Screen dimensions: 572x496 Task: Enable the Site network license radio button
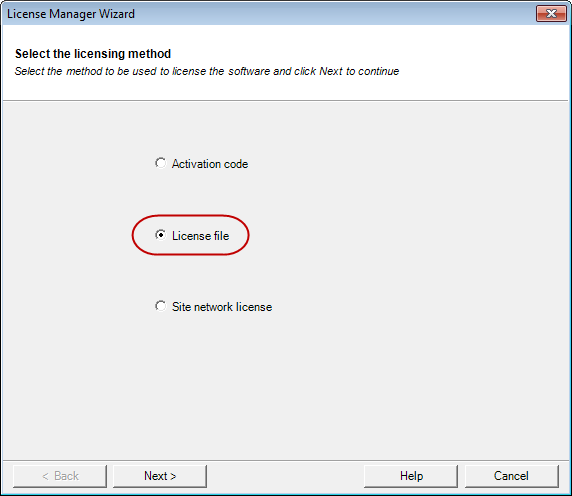160,306
